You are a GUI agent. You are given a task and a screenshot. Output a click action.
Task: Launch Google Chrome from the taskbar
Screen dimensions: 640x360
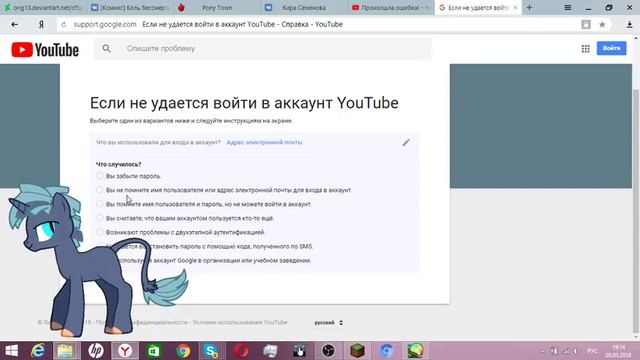coord(183,351)
